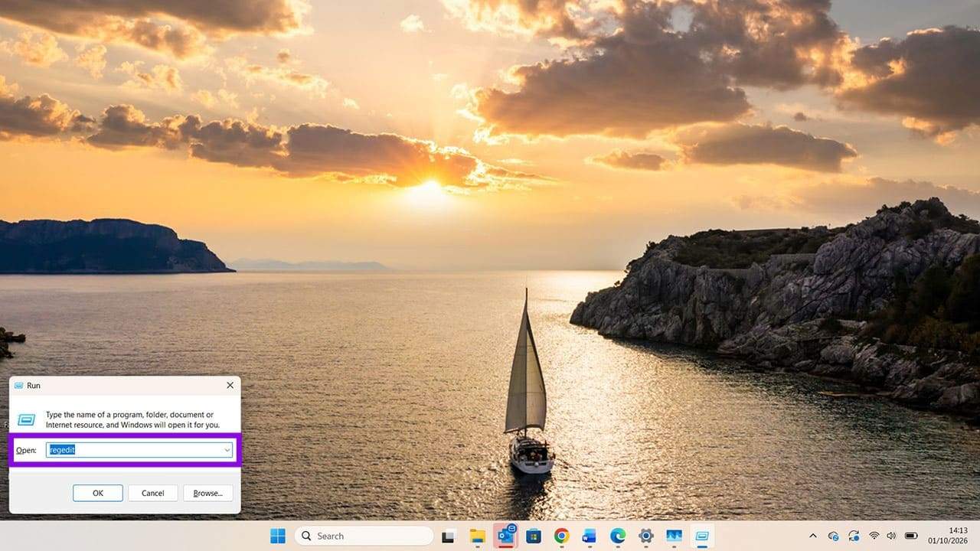Click the sync arrows tray icon
The width and height of the screenshot is (980, 551).
click(x=853, y=536)
